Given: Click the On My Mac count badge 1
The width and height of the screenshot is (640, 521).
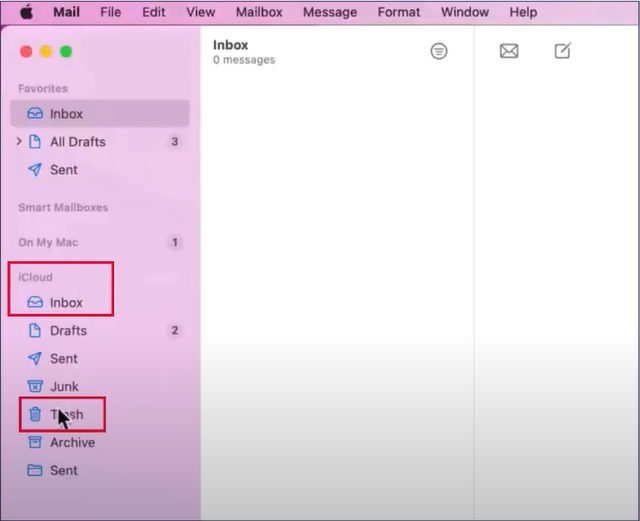Looking at the screenshot, I should [x=175, y=243].
